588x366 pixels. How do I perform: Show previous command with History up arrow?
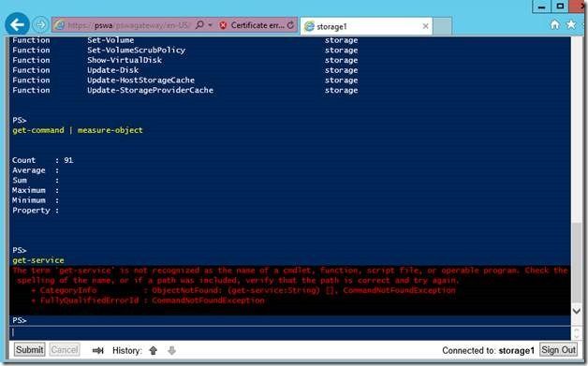click(x=153, y=350)
